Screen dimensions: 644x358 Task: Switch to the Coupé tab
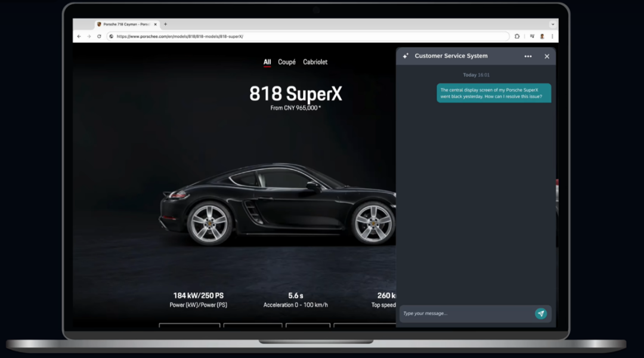point(287,62)
